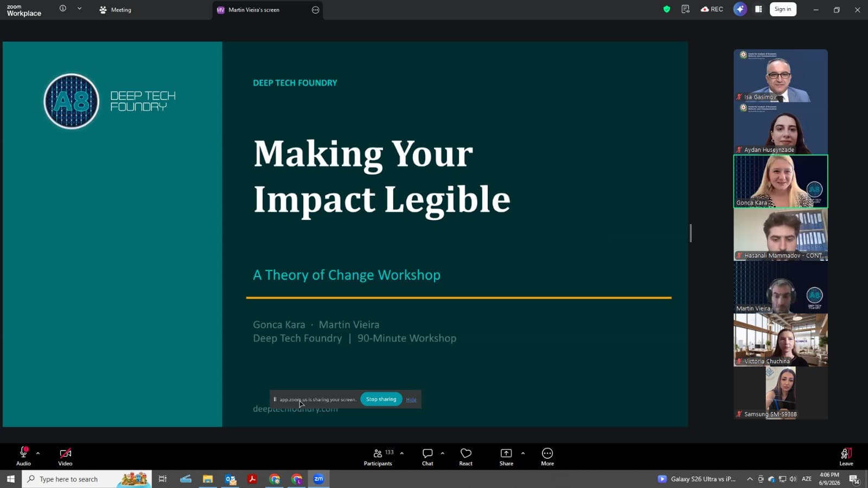868x488 pixels.
Task: Click the Zoom taskbar icon
Action: coord(319,479)
